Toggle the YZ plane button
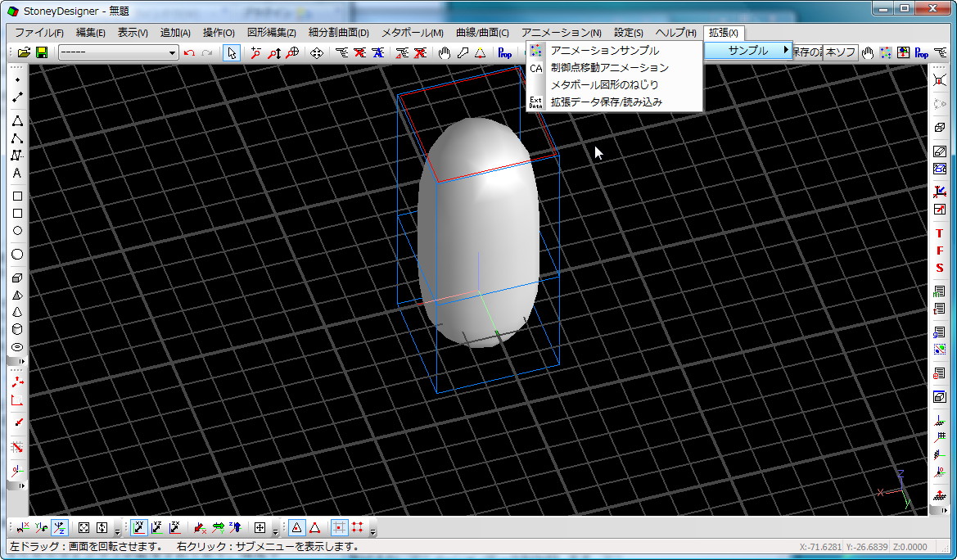The image size is (957, 560). [157, 527]
